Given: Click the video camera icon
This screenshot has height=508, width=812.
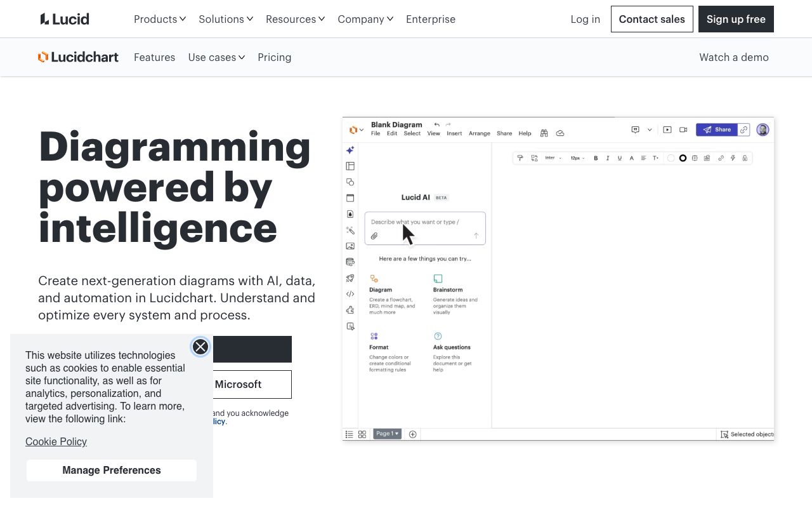Looking at the screenshot, I should point(683,130).
